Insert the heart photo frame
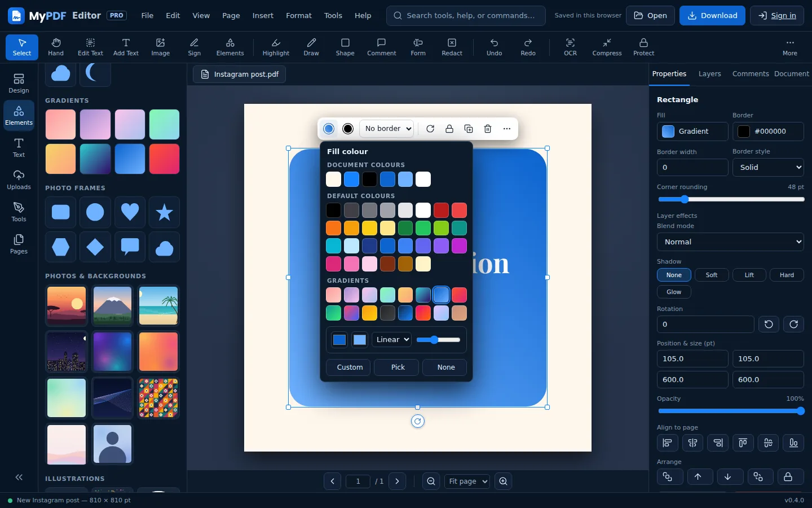 pyautogui.click(x=130, y=212)
